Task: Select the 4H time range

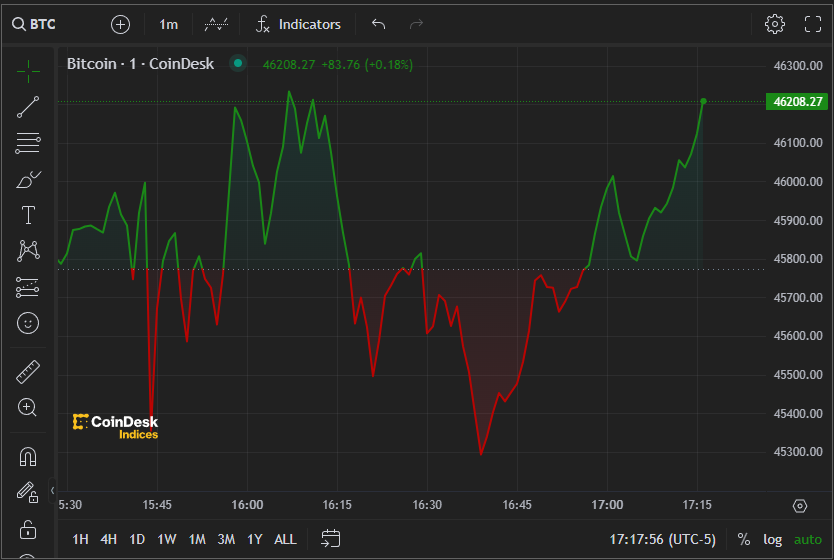Action: point(109,539)
